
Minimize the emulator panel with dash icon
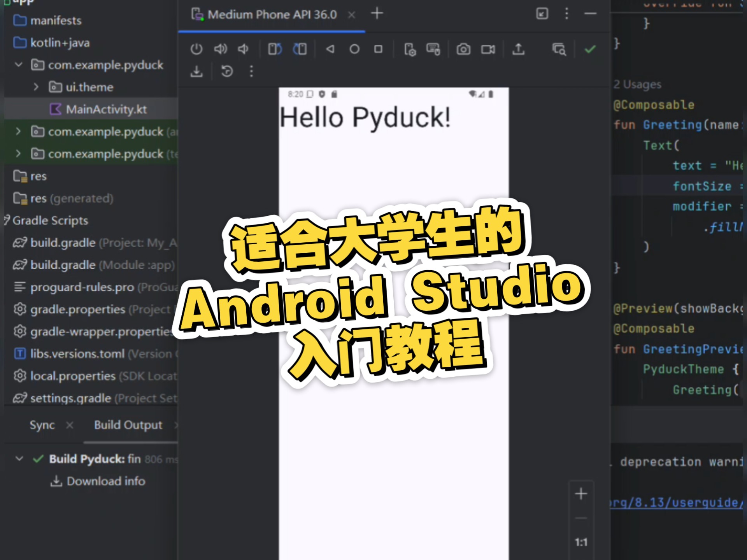click(x=590, y=14)
